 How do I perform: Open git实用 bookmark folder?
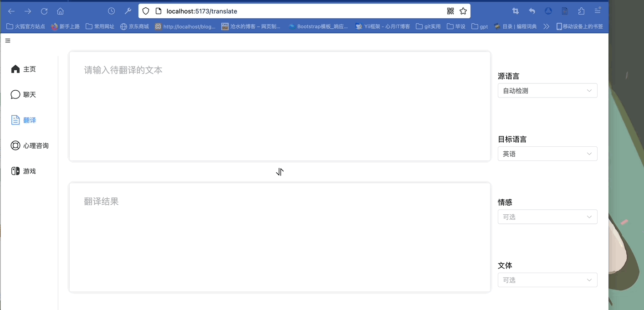429,26
